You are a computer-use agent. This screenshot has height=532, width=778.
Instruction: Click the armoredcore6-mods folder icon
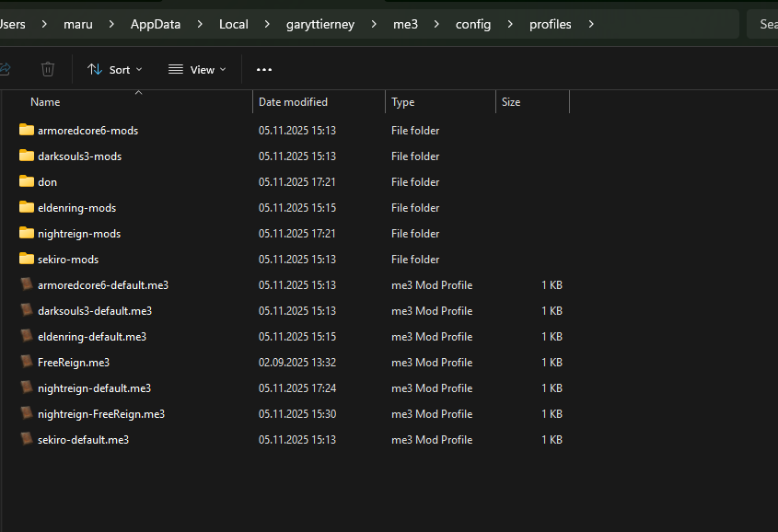(x=26, y=130)
